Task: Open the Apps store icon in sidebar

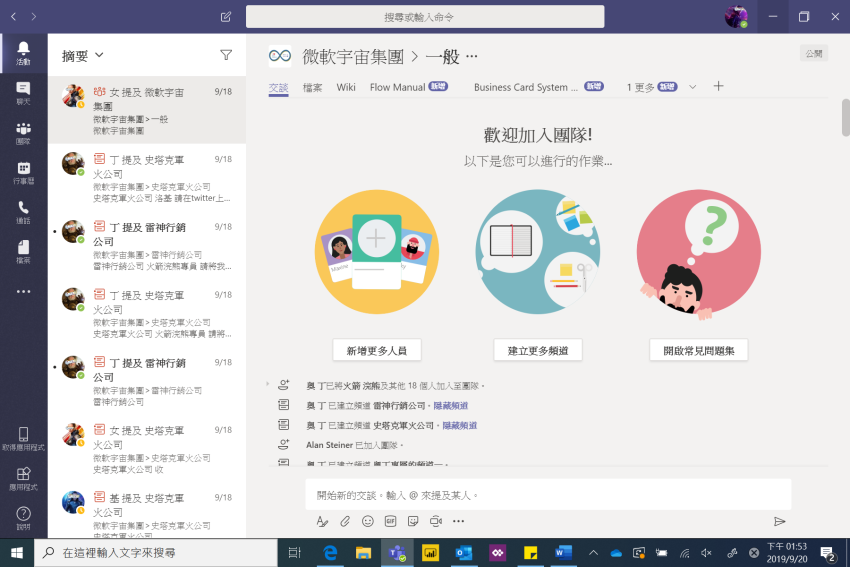Action: pos(23,478)
